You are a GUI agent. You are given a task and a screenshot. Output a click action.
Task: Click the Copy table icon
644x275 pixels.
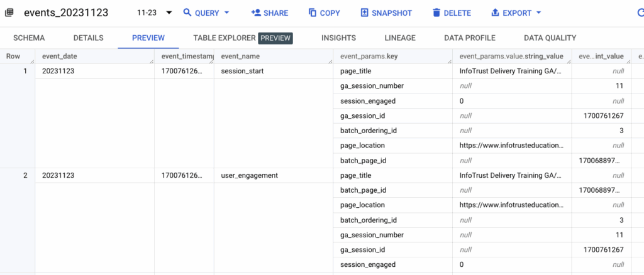(313, 13)
